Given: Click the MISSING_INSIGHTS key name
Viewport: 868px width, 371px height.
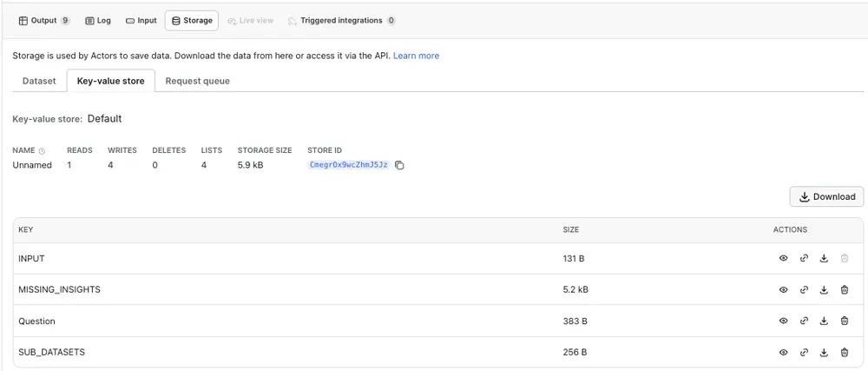Looking at the screenshot, I should [x=59, y=289].
